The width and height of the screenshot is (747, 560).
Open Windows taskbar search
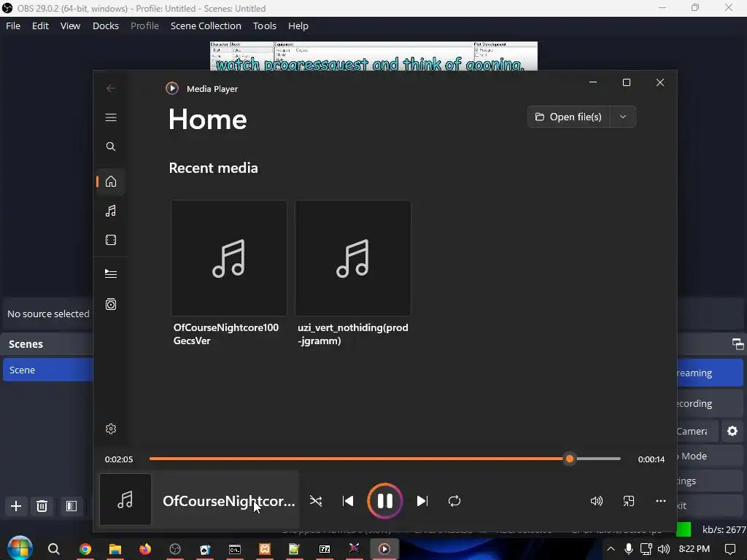click(54, 549)
